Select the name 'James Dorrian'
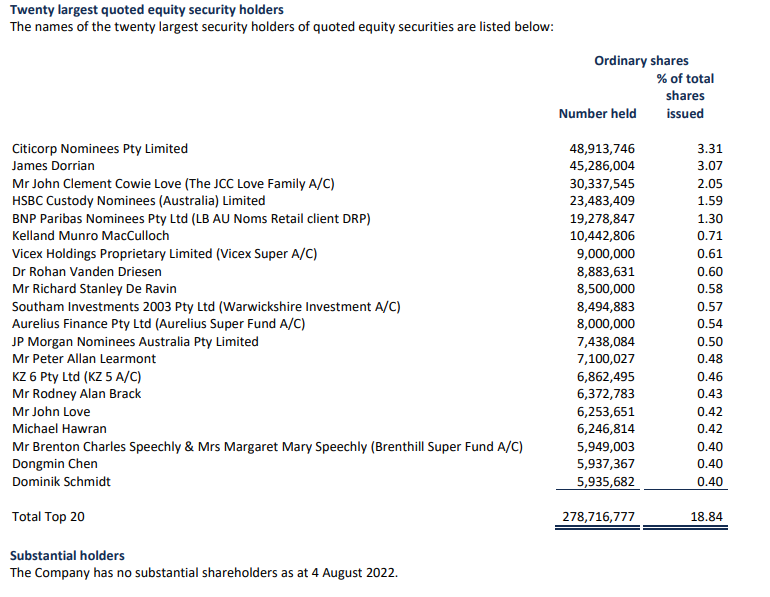Viewport: 770px width, 597px height. [x=54, y=166]
